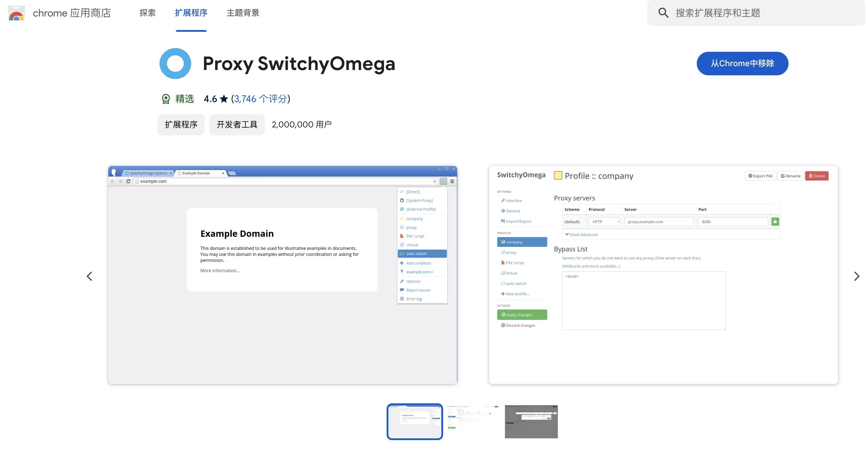Click the SwitchyOmega toolbar icon in screenshot
The image size is (868, 456).
coord(443,181)
